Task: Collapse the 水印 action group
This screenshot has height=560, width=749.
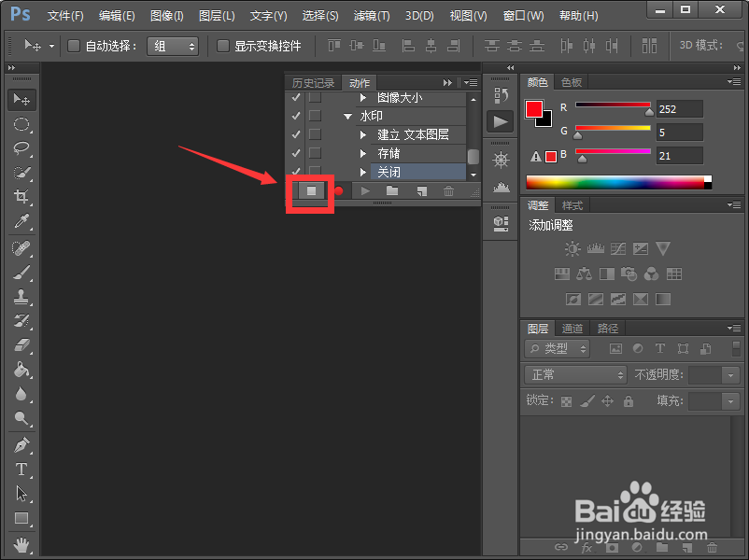Action: click(x=347, y=116)
